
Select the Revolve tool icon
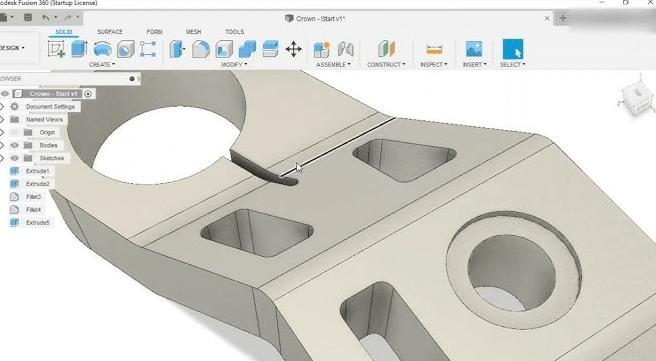pyautogui.click(x=102, y=49)
